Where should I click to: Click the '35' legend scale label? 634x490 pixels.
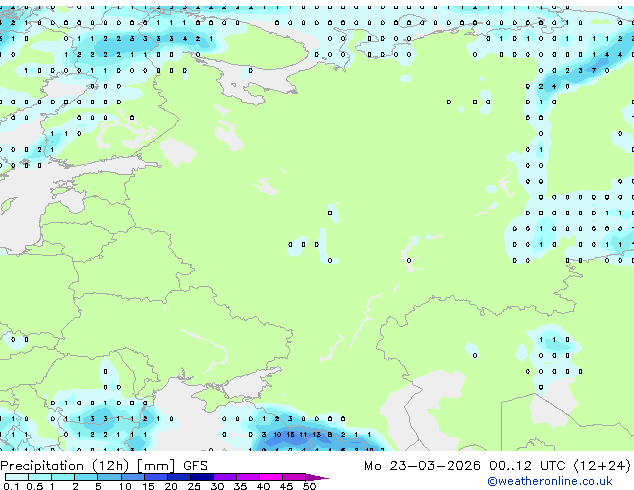click(x=240, y=486)
